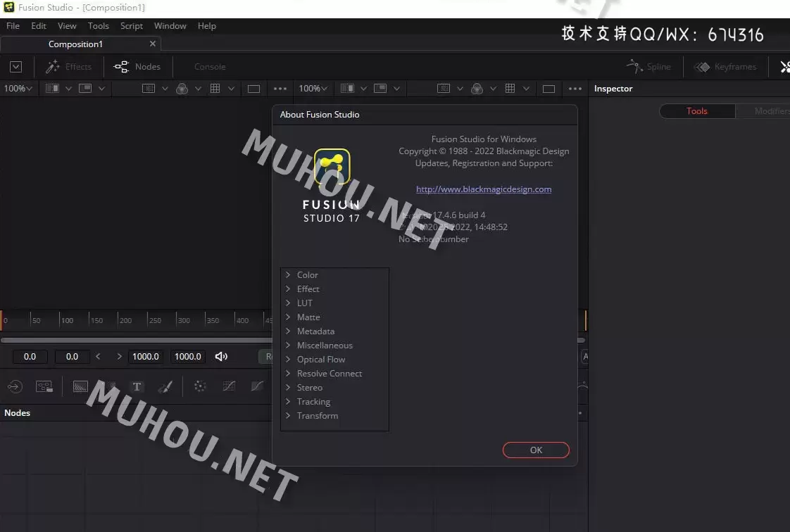The width and height of the screenshot is (790, 532).
Task: Go to next keyframe arrow
Action: pos(119,356)
